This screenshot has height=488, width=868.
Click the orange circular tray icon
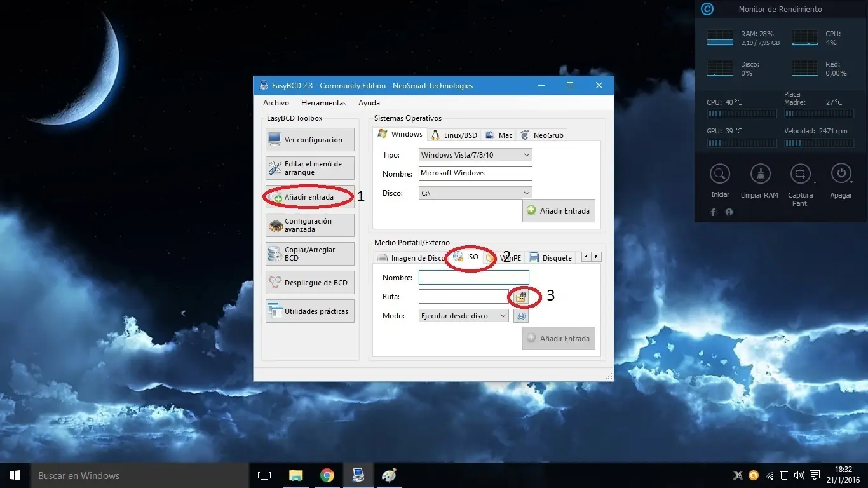tap(754, 475)
